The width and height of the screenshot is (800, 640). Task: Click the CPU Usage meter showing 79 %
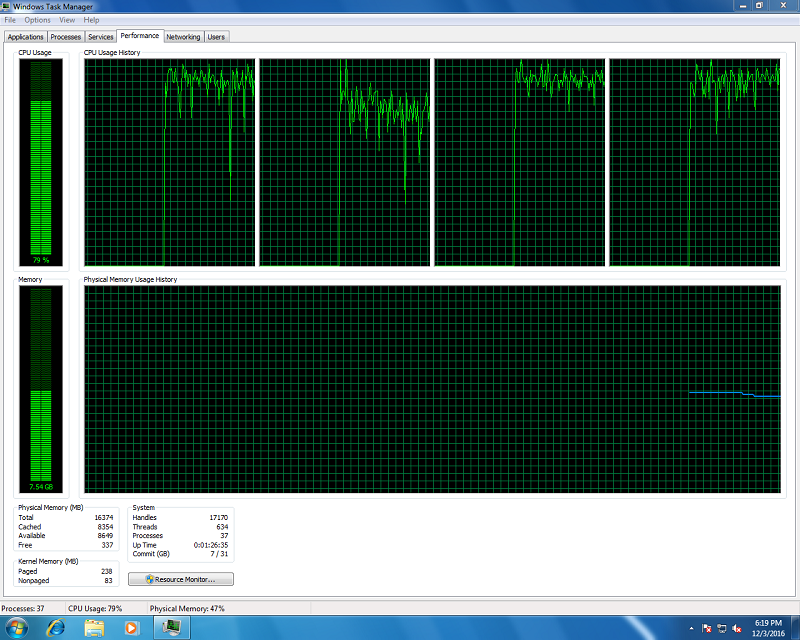41,162
